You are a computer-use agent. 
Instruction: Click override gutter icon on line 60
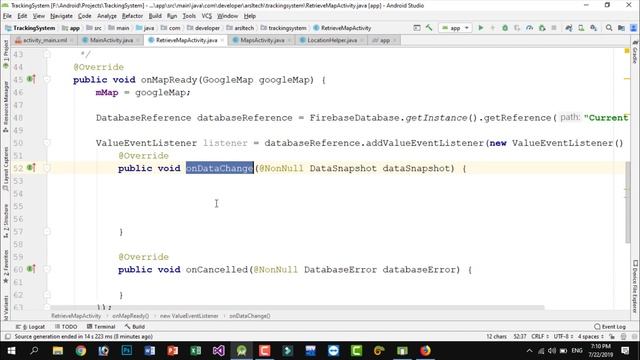(x=31, y=269)
